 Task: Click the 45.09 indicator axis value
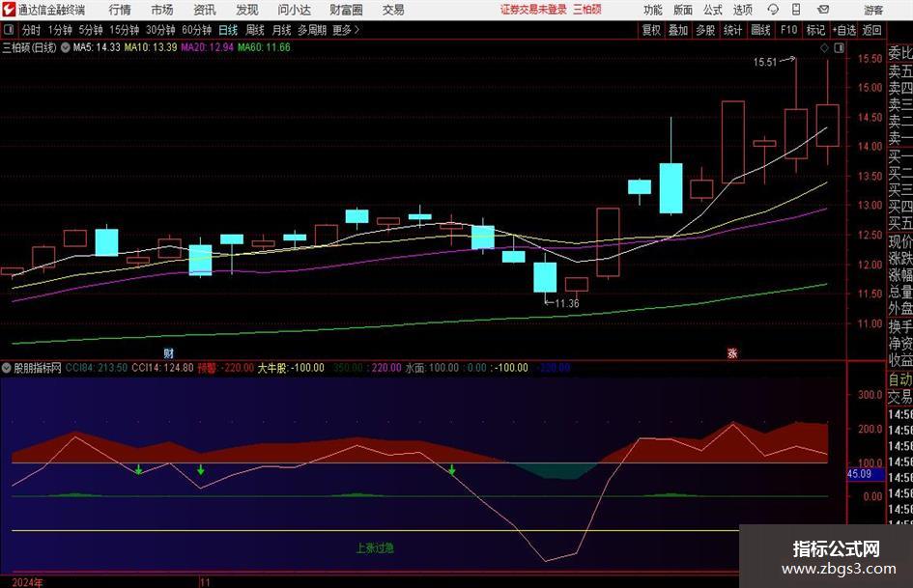pyautogui.click(x=860, y=474)
